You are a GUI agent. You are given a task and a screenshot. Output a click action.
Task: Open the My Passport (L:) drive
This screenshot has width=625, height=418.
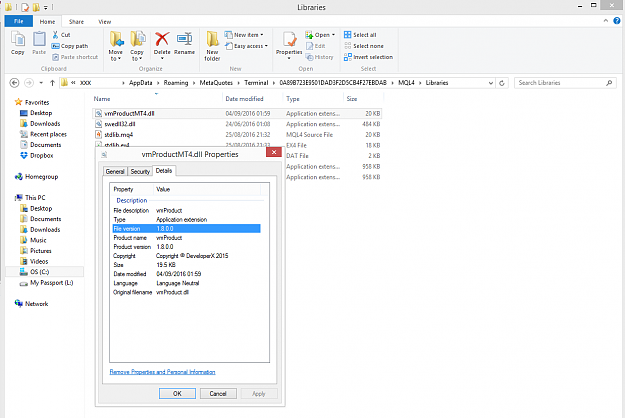(x=47, y=283)
